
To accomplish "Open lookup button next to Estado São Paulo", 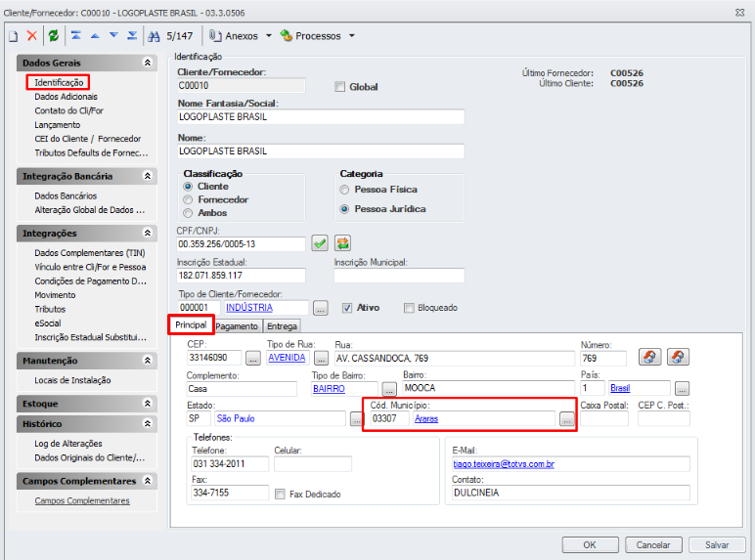I will [x=356, y=419].
